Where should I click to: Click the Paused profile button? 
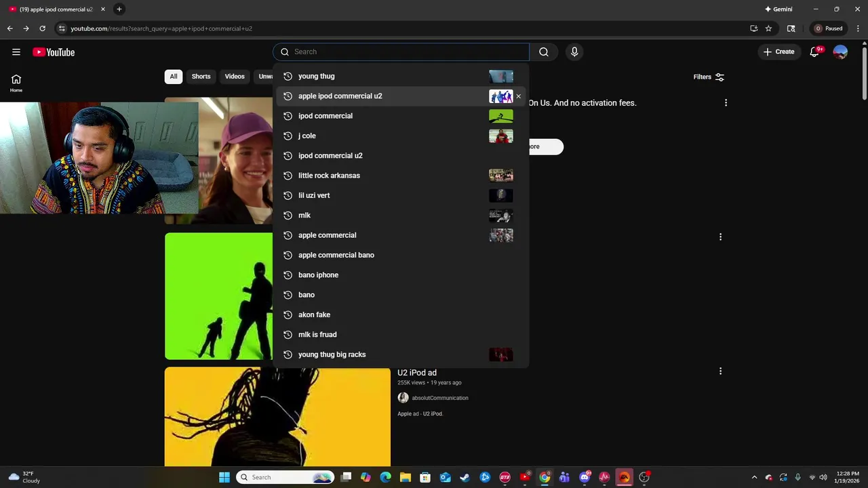point(829,28)
